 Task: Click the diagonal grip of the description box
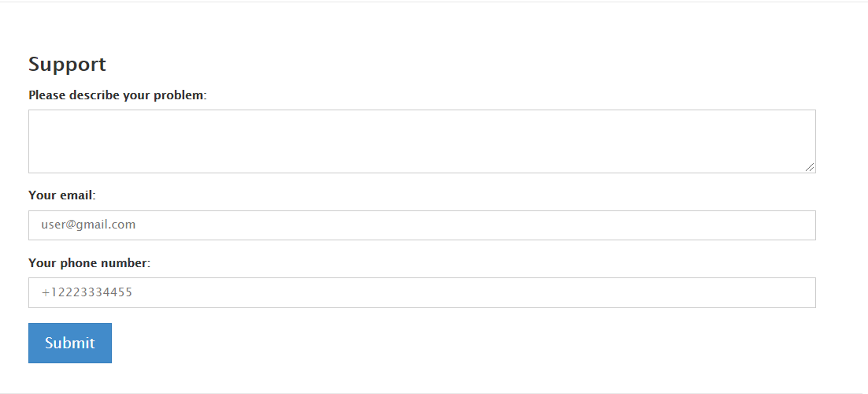pos(810,167)
